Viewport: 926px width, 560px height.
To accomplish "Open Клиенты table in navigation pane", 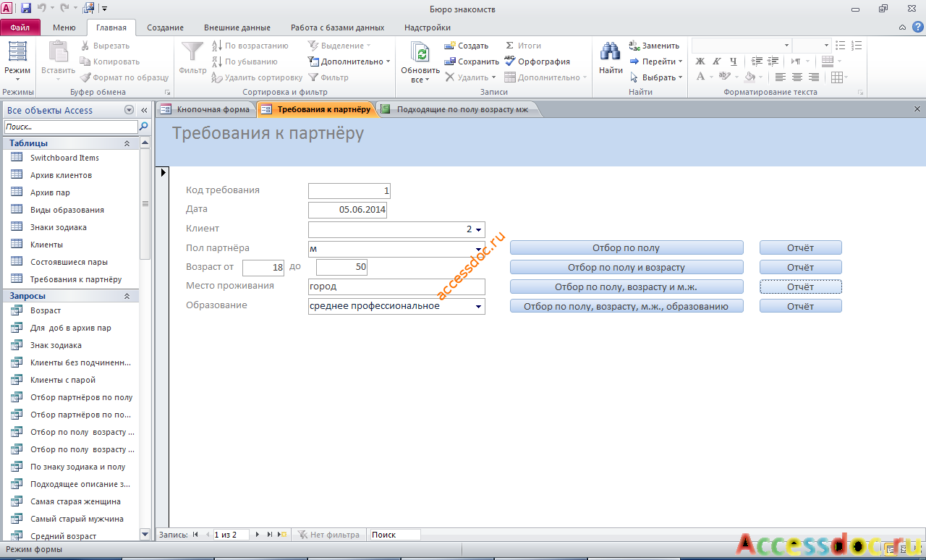I will [x=46, y=245].
